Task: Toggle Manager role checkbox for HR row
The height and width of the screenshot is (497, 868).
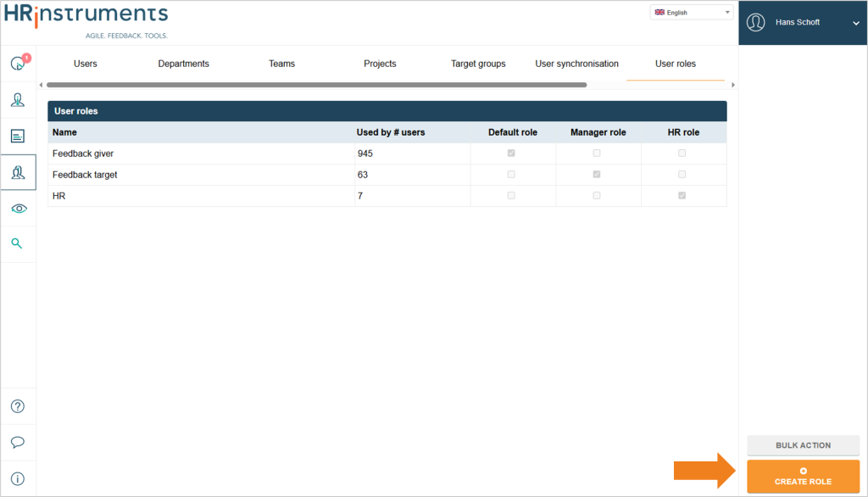Action: tap(596, 195)
